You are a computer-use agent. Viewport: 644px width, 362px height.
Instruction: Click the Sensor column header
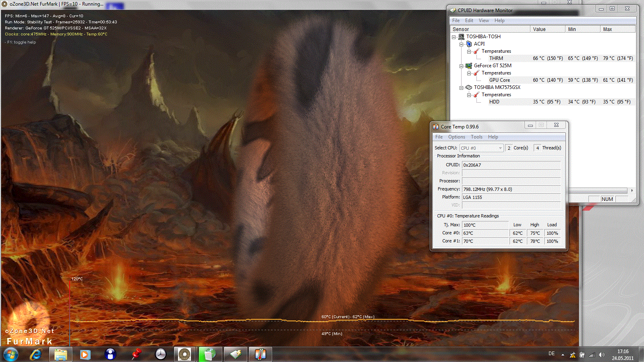490,29
